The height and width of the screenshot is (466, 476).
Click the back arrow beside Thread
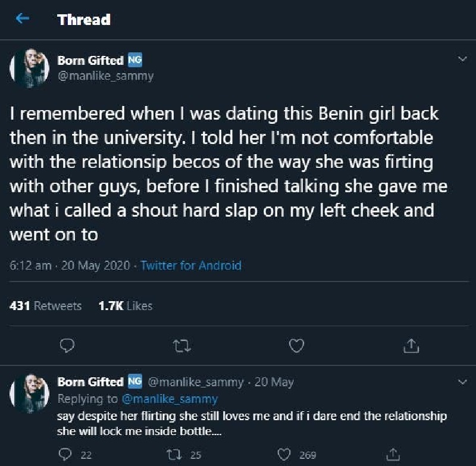(23, 19)
